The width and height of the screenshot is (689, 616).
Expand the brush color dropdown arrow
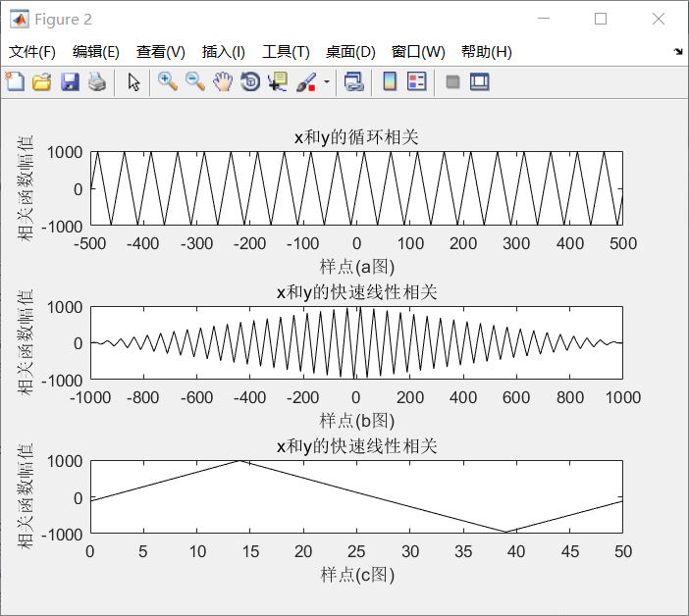[327, 81]
